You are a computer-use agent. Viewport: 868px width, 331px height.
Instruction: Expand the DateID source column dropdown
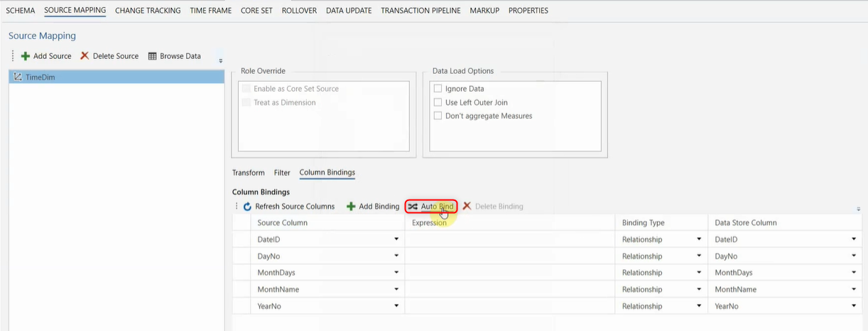coord(396,239)
